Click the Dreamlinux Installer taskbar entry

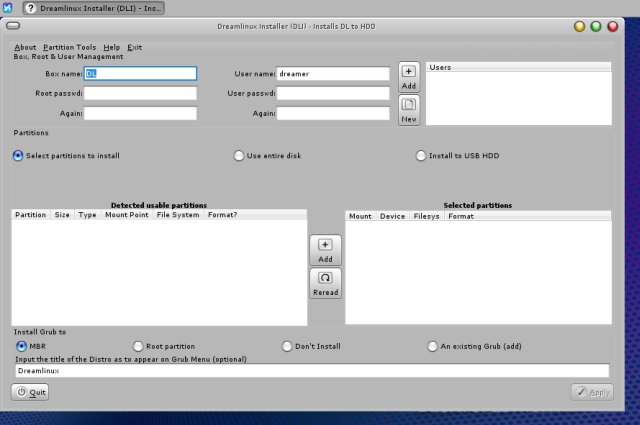[94, 8]
